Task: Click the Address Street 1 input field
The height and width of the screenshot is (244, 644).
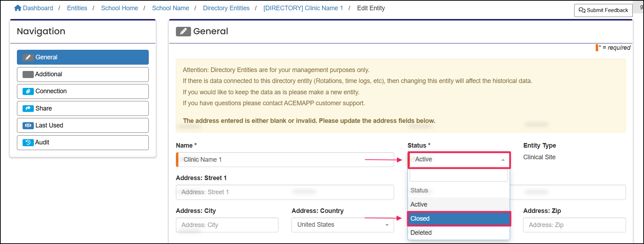Action: [285, 192]
